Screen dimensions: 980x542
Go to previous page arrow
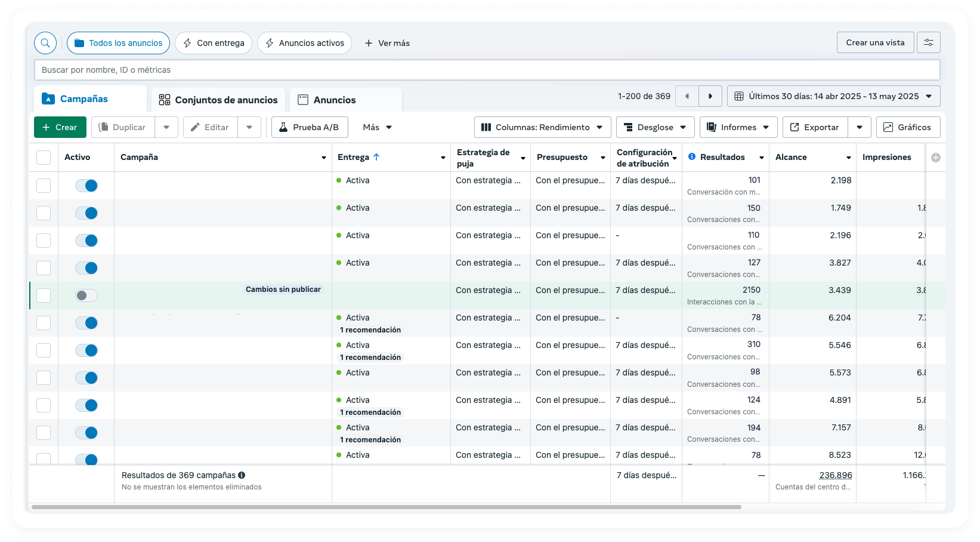click(x=687, y=96)
